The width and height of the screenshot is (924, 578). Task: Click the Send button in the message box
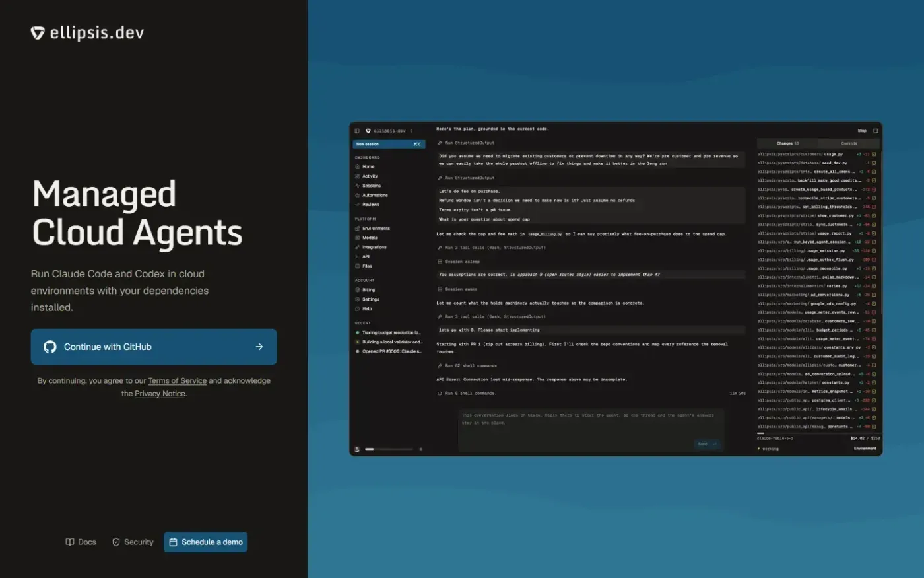pos(707,444)
